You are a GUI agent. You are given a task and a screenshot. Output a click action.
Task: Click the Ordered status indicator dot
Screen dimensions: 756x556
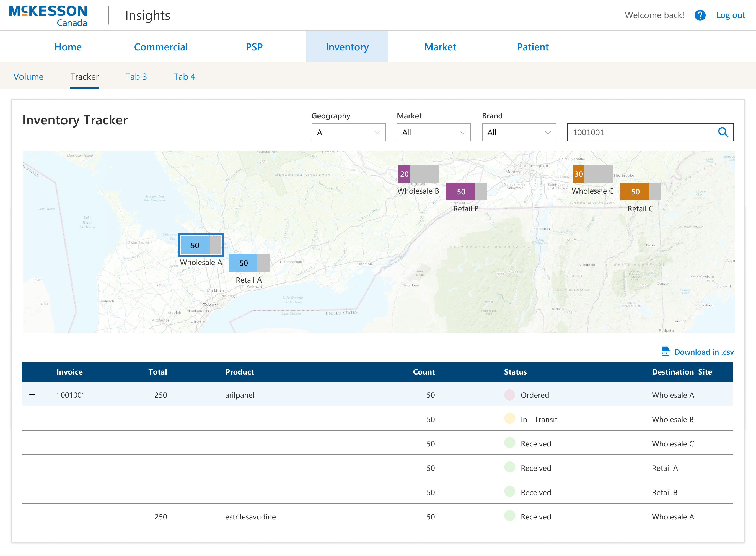click(x=510, y=395)
